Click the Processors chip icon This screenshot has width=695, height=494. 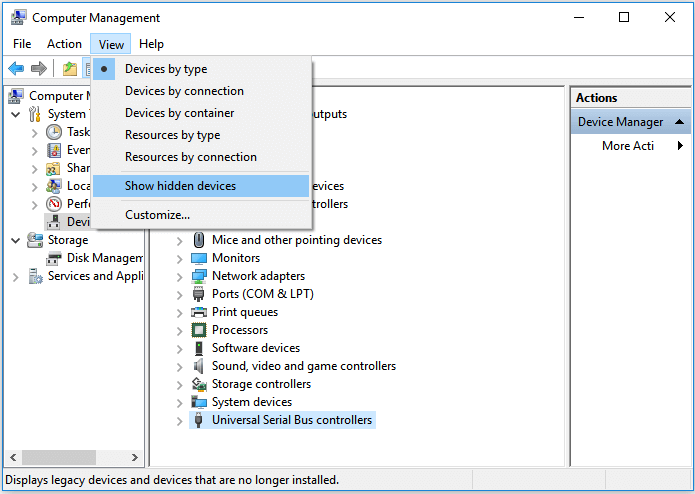(199, 330)
